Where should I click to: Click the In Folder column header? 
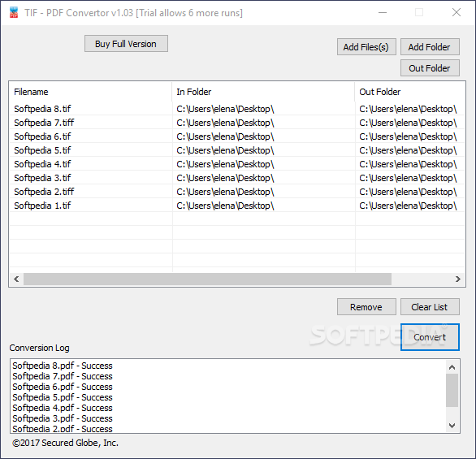point(263,92)
